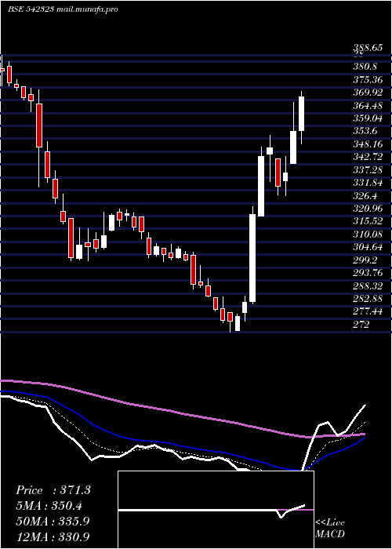Select the 315.52 axis value

point(368,221)
